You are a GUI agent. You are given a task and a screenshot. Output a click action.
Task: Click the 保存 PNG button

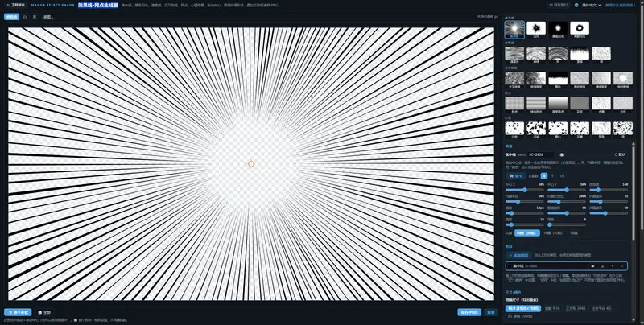469,312
